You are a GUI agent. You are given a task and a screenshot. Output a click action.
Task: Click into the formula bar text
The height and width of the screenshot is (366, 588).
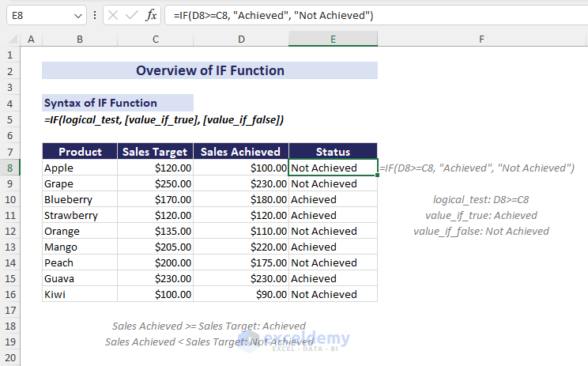pos(376,15)
